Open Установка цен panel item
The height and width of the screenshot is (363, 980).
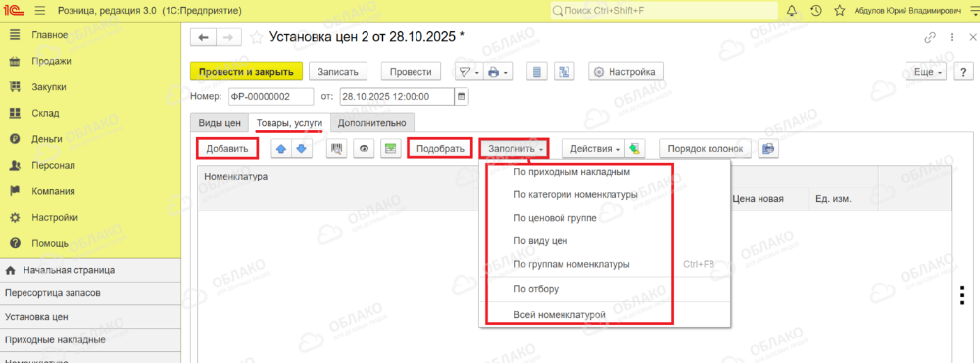pos(90,317)
